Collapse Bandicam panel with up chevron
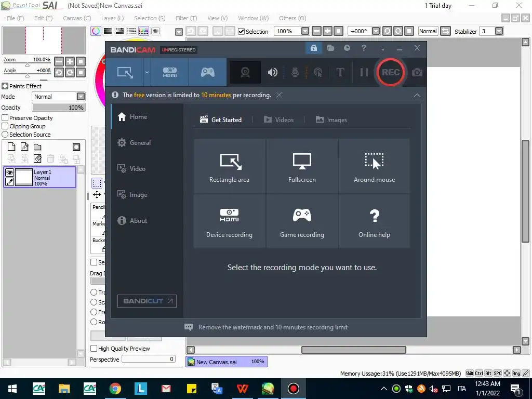Image resolution: width=532 pixels, height=399 pixels. 417,96
